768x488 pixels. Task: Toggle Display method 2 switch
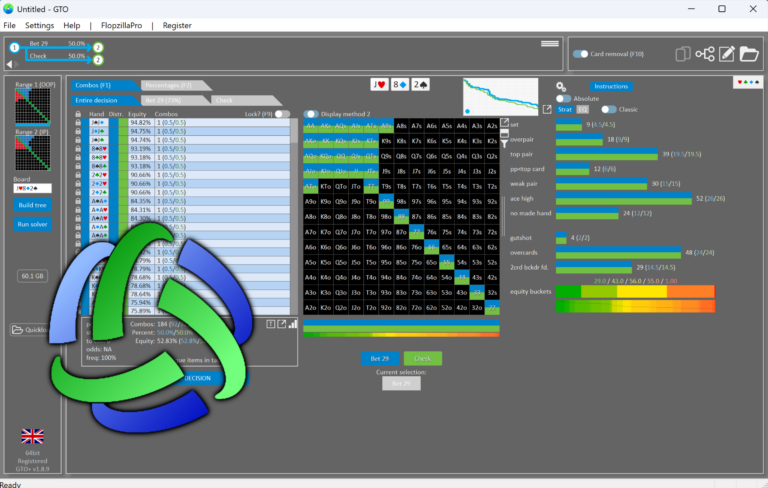[311, 114]
